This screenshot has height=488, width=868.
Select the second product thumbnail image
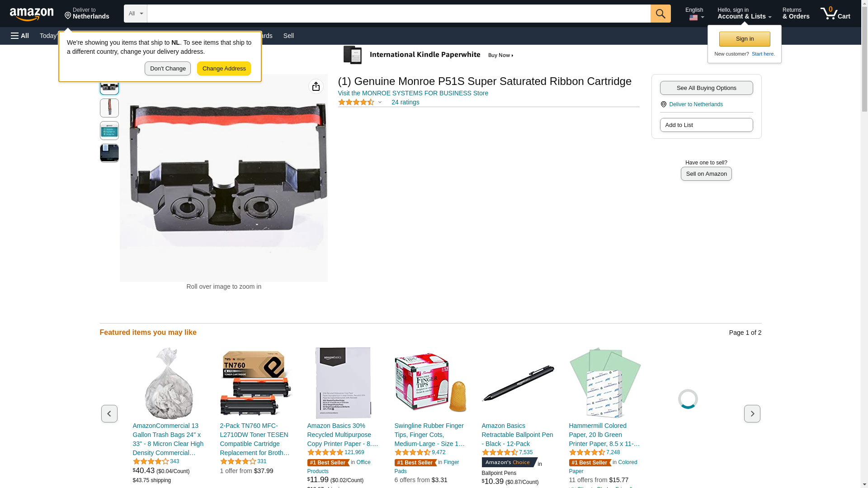click(x=109, y=108)
